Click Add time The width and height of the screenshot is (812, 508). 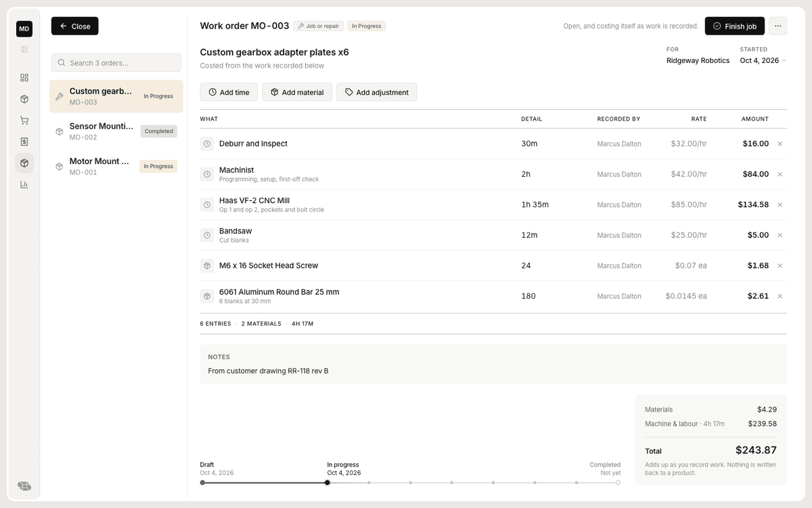229,92
